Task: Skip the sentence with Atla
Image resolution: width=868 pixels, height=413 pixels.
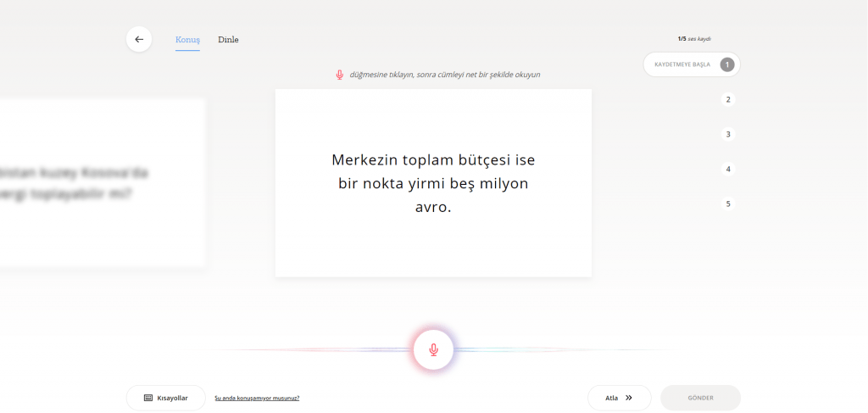Action: pyautogui.click(x=620, y=398)
